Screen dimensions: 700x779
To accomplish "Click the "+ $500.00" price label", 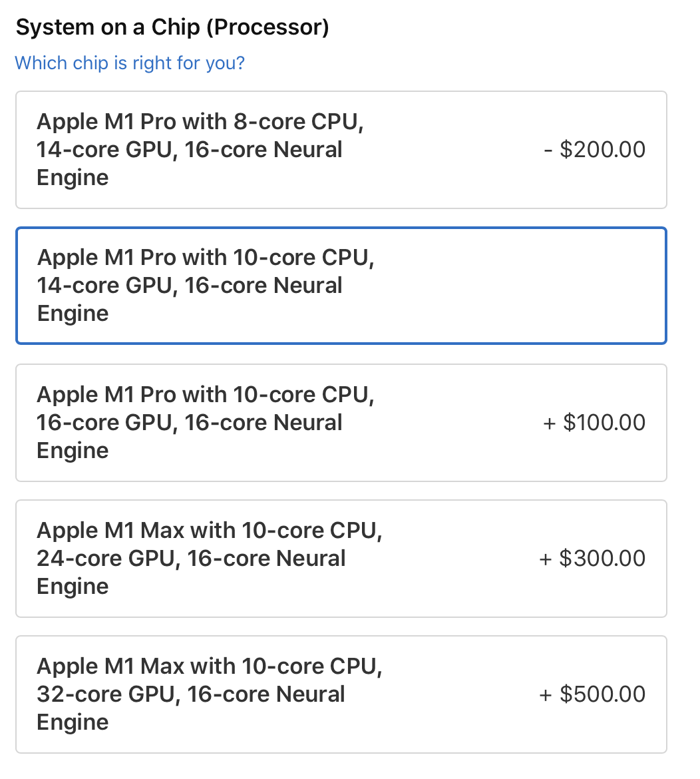I will (x=592, y=694).
